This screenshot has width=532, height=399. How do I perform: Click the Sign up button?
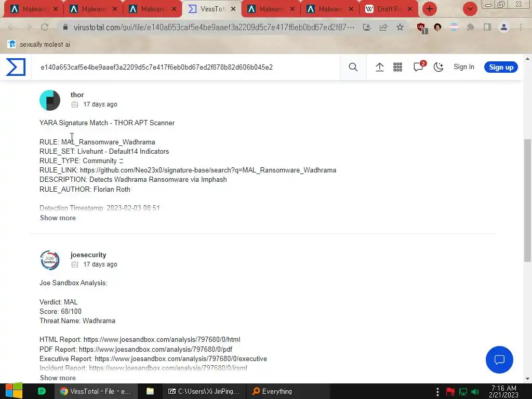coord(501,67)
